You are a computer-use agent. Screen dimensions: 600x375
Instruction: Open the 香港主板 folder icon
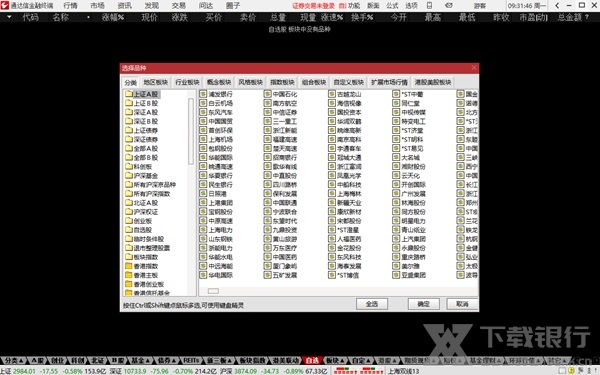(129, 275)
